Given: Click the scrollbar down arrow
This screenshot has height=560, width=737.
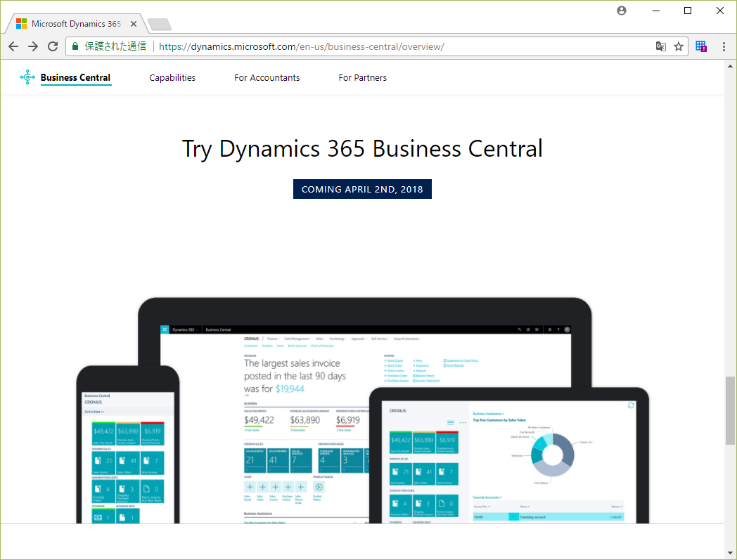Looking at the screenshot, I should click(x=730, y=553).
